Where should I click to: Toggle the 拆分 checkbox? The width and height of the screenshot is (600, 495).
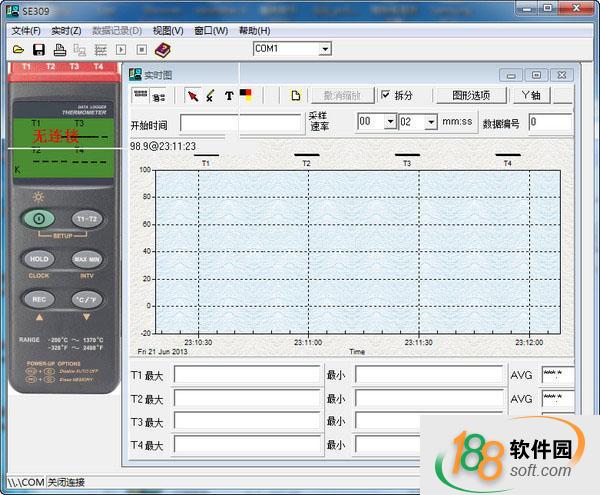pos(386,96)
